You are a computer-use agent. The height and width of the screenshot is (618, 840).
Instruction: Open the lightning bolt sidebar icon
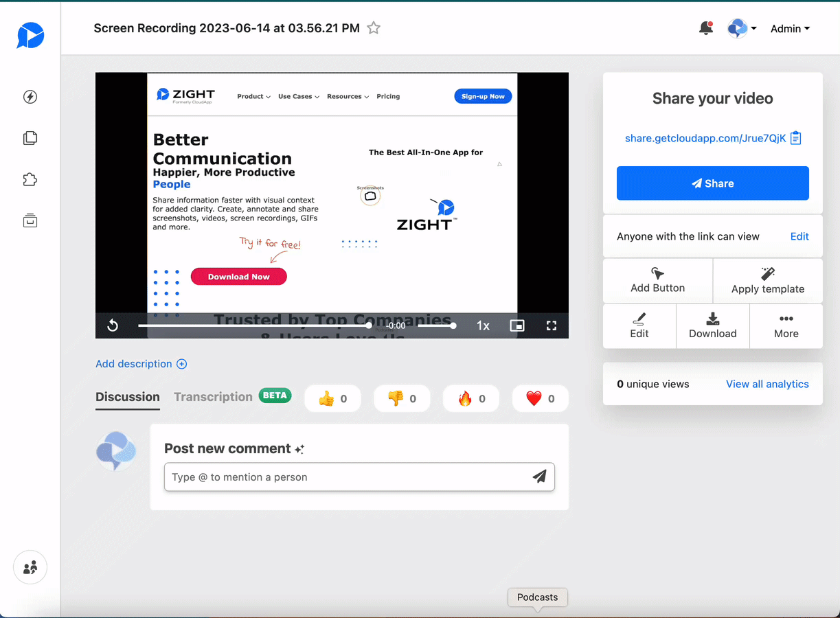[x=30, y=97]
